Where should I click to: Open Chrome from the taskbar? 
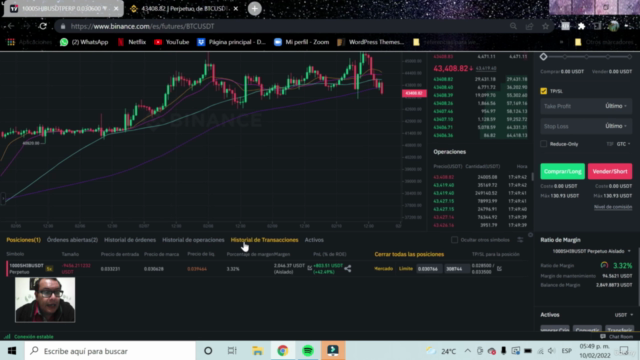click(x=282, y=351)
